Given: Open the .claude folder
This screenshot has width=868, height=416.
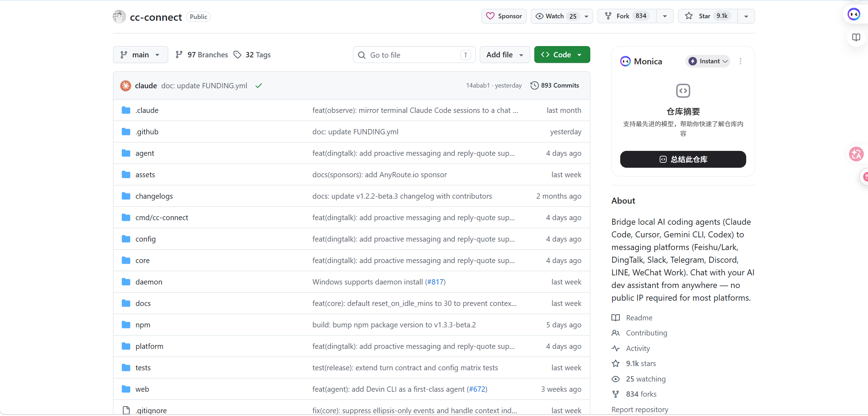Looking at the screenshot, I should point(147,110).
